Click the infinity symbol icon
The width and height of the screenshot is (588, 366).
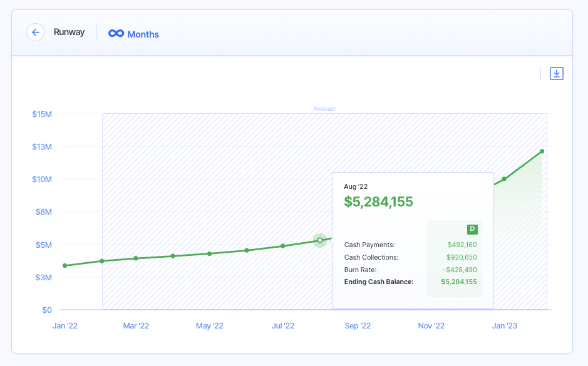click(x=116, y=34)
